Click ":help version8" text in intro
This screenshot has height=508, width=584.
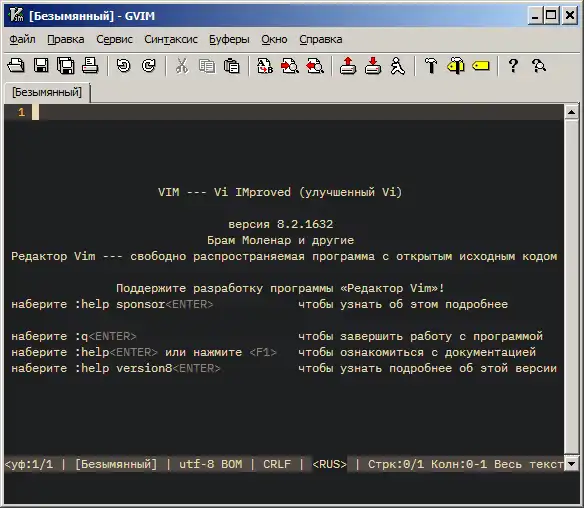(124, 368)
